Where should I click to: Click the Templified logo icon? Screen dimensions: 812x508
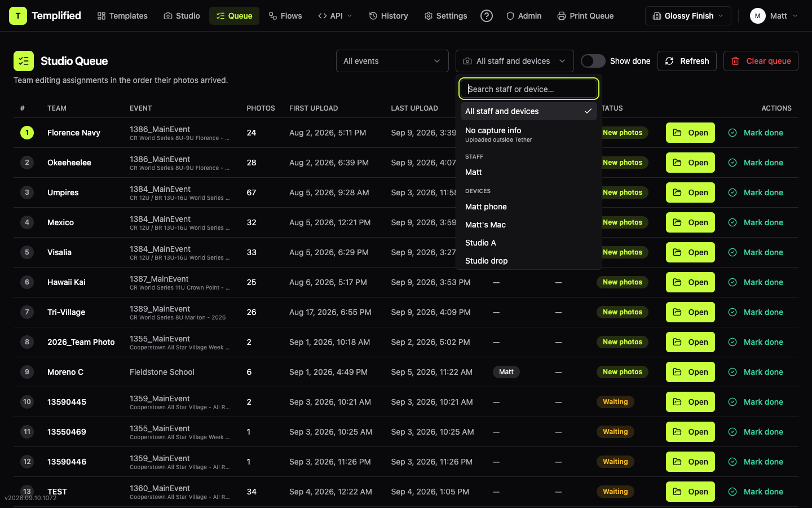(x=18, y=16)
